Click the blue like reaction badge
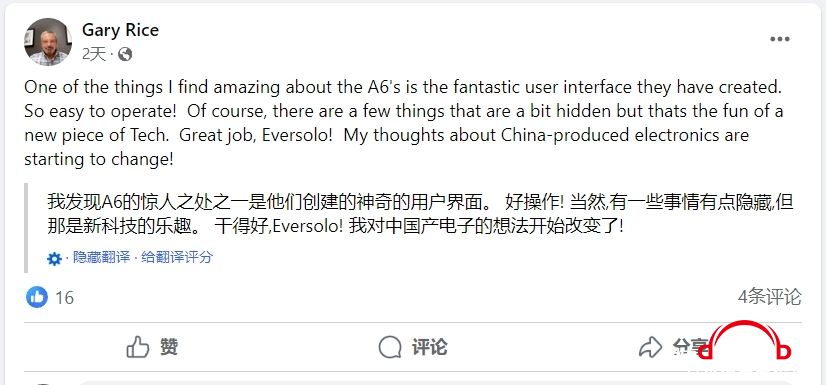 point(37,297)
